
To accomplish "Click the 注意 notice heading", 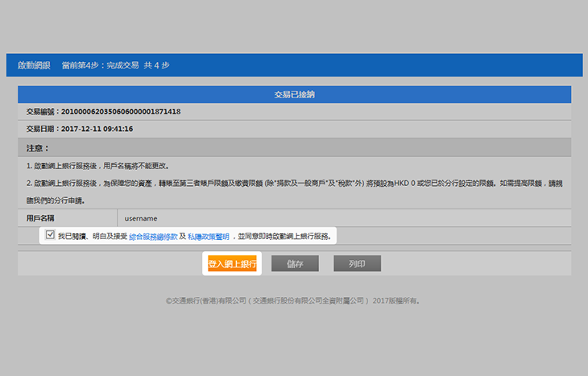I will (x=37, y=148).
